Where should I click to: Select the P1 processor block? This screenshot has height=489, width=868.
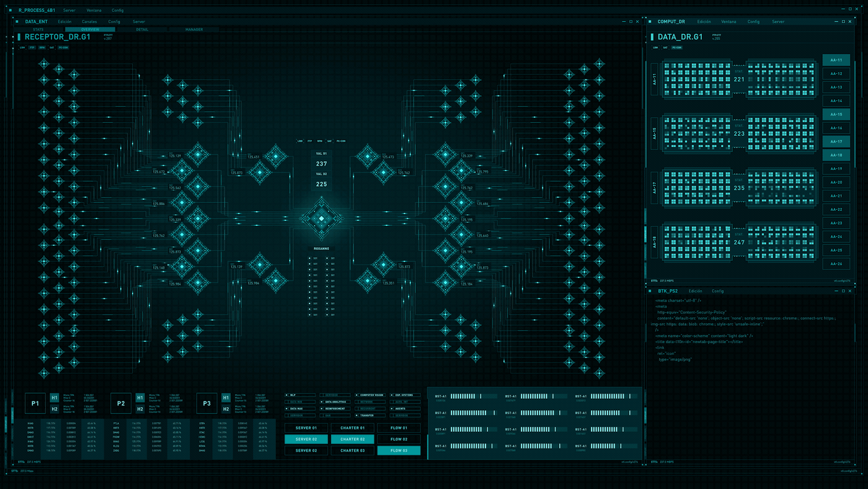pyautogui.click(x=35, y=403)
